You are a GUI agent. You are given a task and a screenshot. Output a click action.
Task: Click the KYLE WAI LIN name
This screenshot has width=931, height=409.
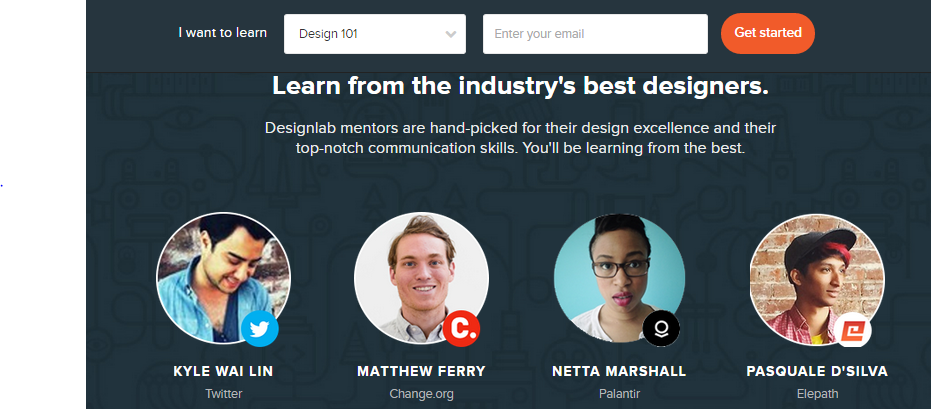click(223, 372)
